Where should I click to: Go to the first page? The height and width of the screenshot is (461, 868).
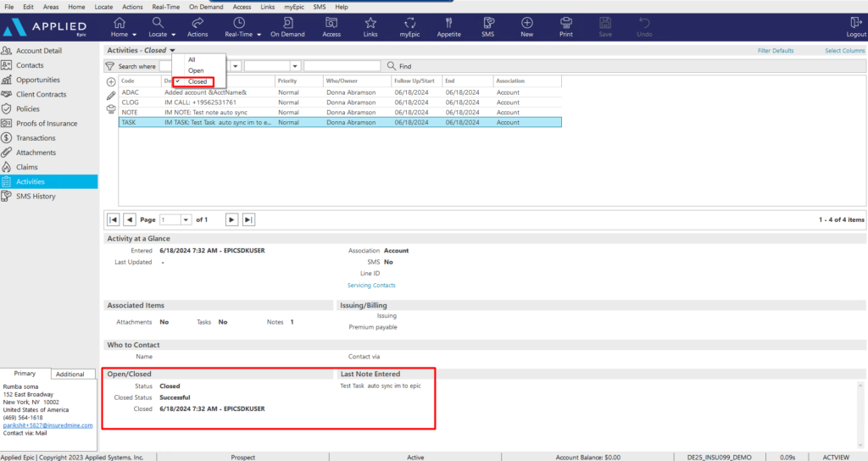113,219
